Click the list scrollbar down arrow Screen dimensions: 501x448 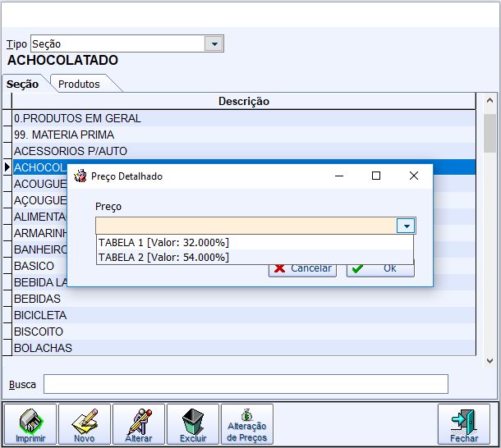[490, 360]
